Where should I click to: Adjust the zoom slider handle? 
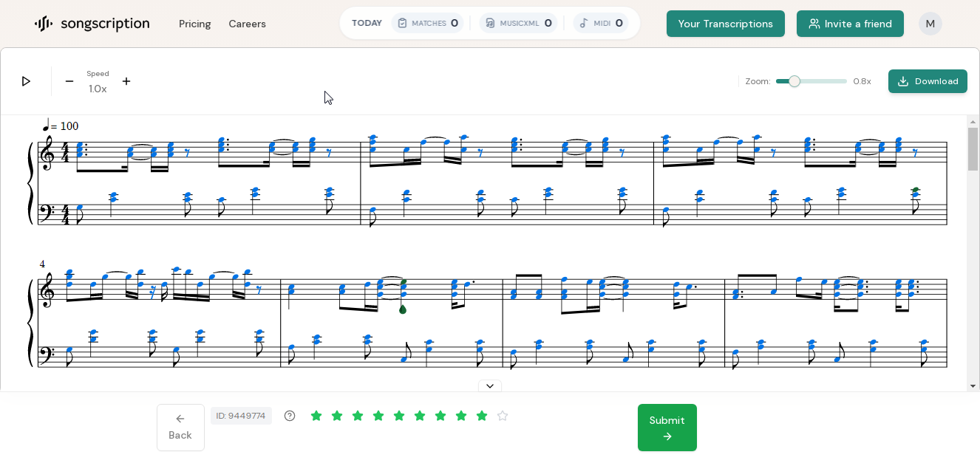point(794,81)
